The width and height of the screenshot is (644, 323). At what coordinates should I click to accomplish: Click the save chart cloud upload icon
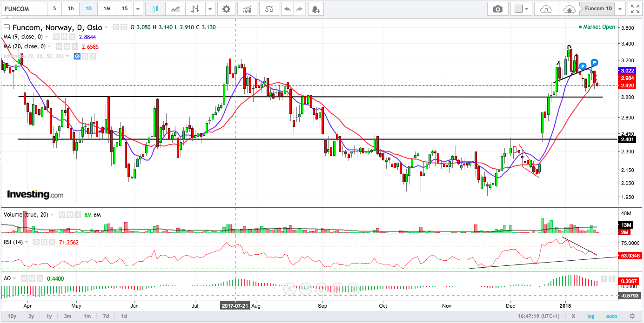pos(569,9)
